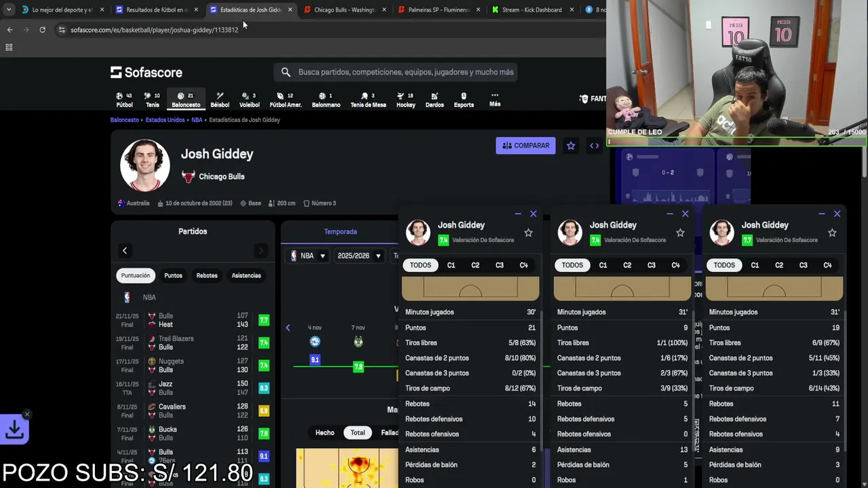Image resolution: width=868 pixels, height=488 pixels.
Task: Select the 9.1 rating marker on chart
Action: pyautogui.click(x=315, y=359)
